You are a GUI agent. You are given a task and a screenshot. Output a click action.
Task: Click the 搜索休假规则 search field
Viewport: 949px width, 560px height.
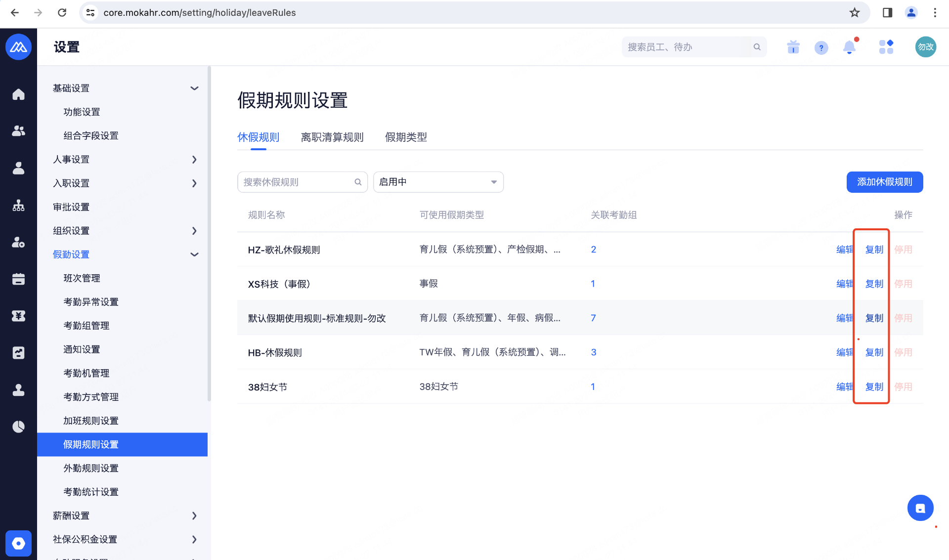coord(297,182)
